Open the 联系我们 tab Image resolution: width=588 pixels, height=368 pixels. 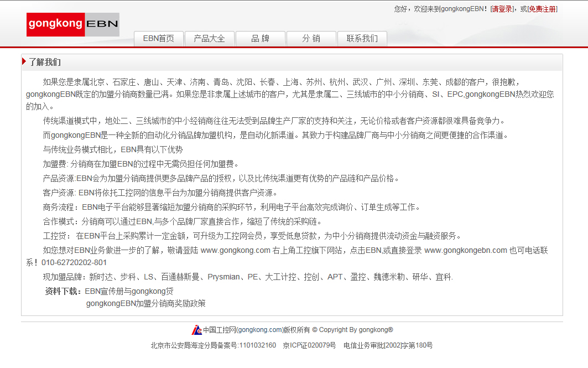pyautogui.click(x=362, y=39)
